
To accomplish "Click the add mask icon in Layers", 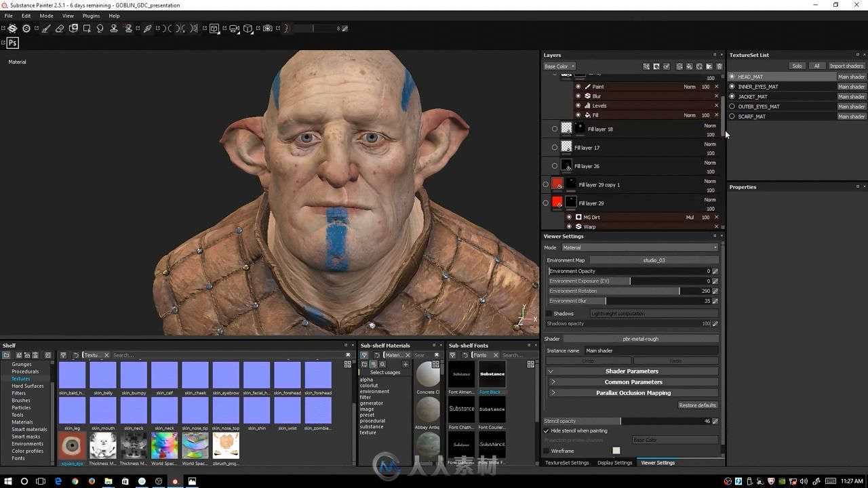I will [x=656, y=66].
